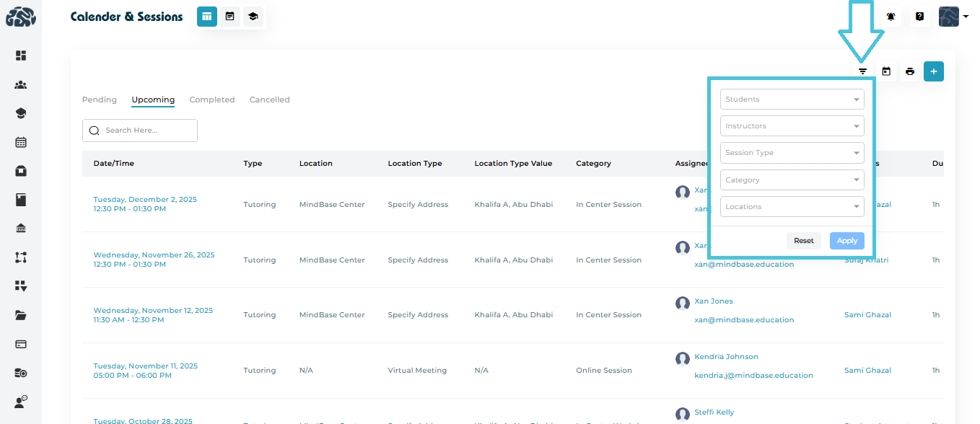Open the Session Type dropdown
Viewport: 980px width, 424px height.
click(x=792, y=153)
